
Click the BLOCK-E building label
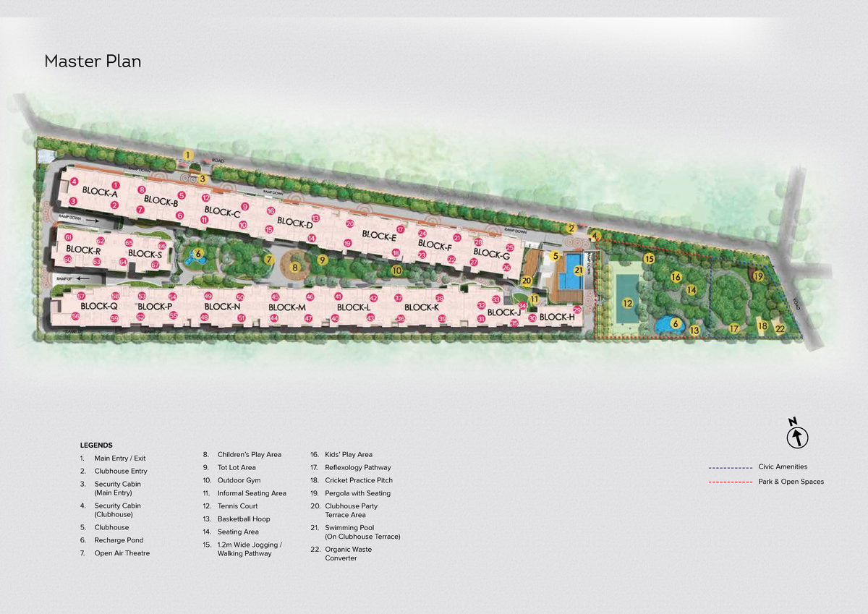coord(379,236)
